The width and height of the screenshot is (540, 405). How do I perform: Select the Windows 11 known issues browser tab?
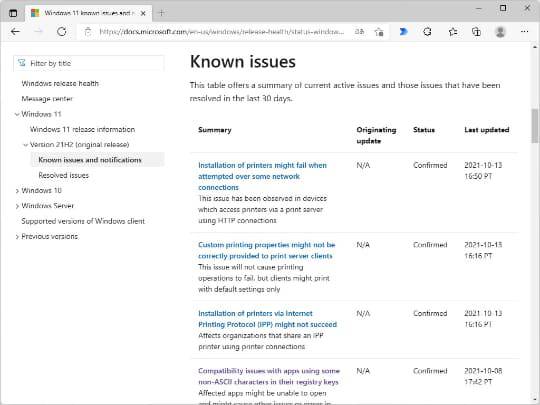pyautogui.click(x=88, y=13)
